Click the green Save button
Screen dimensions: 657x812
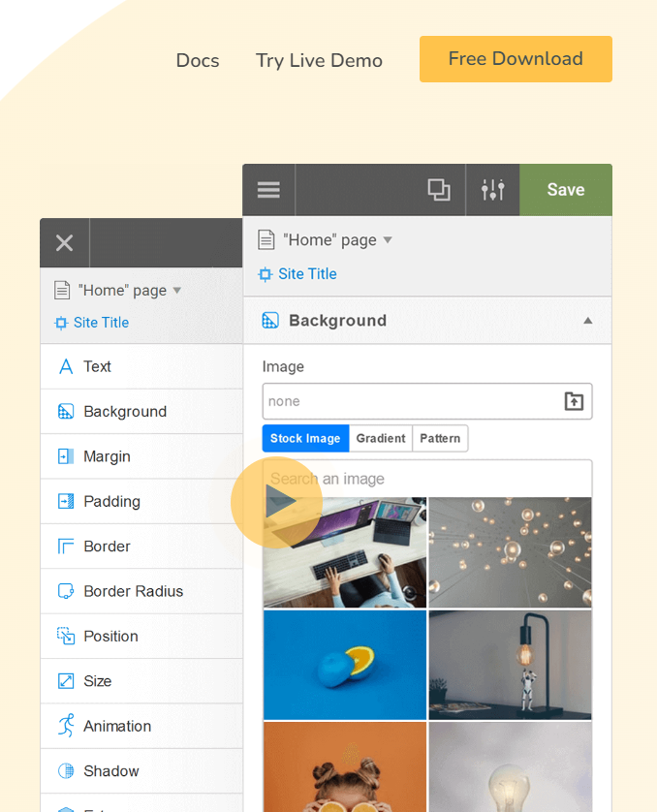[566, 190]
